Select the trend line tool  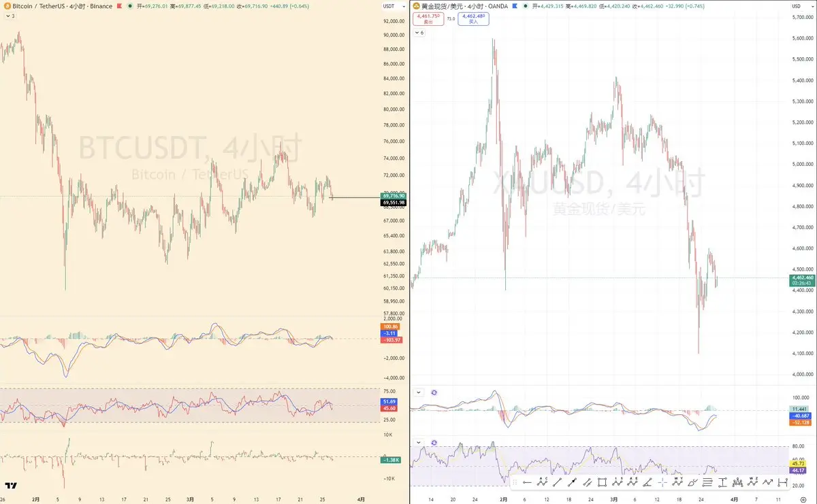(557, 482)
